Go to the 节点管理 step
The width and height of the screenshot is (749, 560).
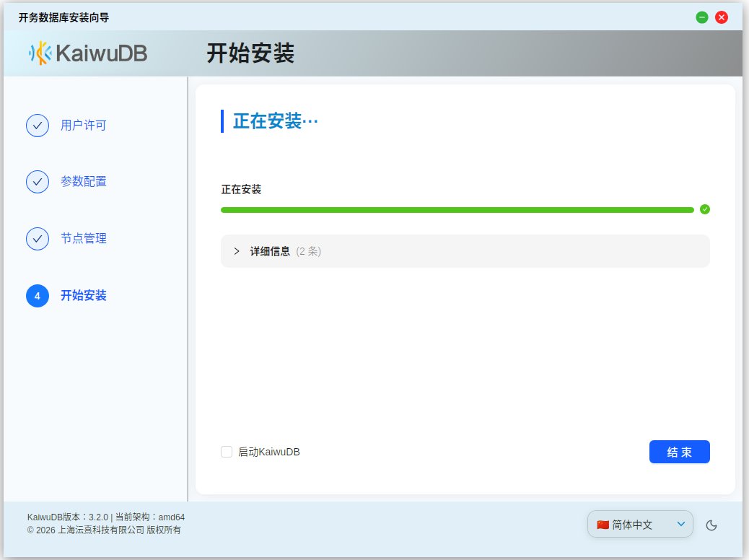83,239
